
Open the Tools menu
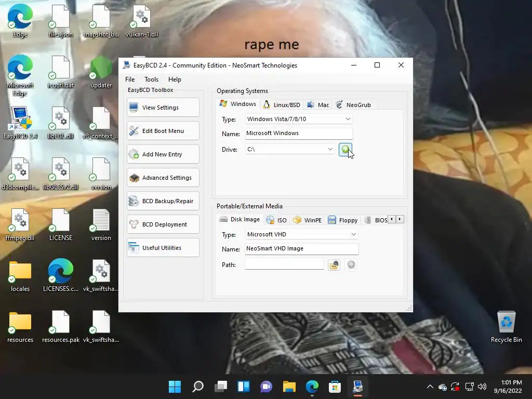(x=151, y=79)
